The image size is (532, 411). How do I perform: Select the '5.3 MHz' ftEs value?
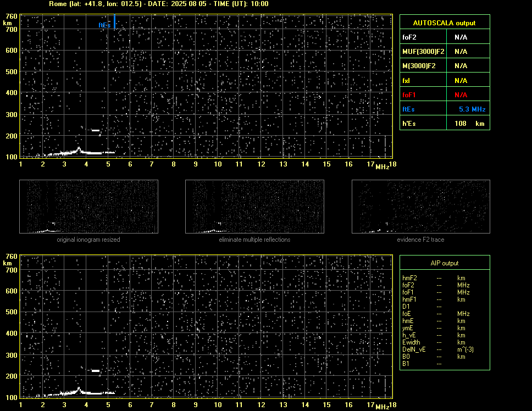point(472,109)
